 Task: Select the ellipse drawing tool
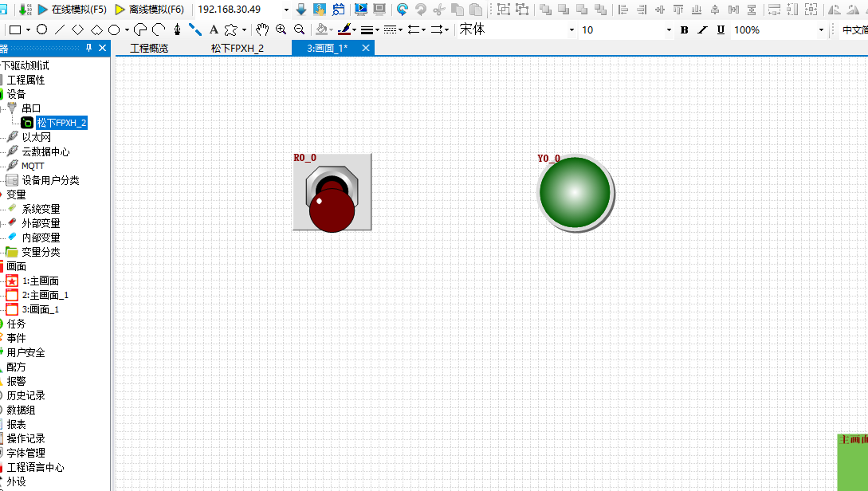point(41,30)
